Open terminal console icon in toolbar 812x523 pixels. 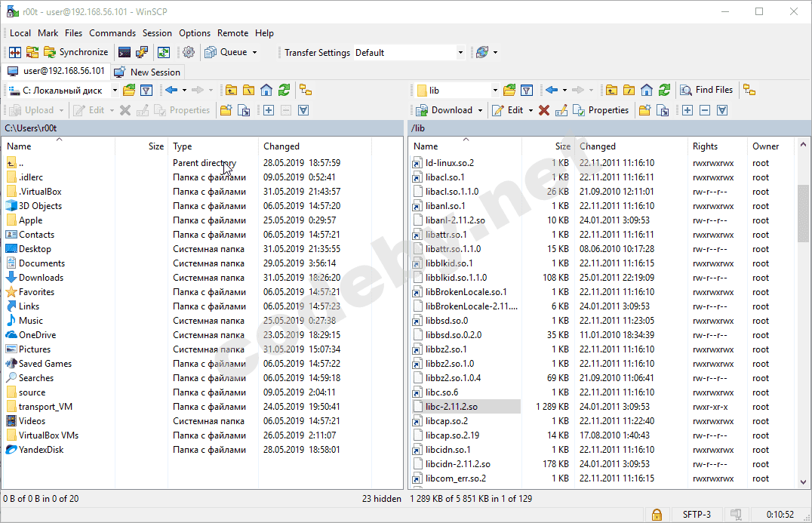pos(125,52)
